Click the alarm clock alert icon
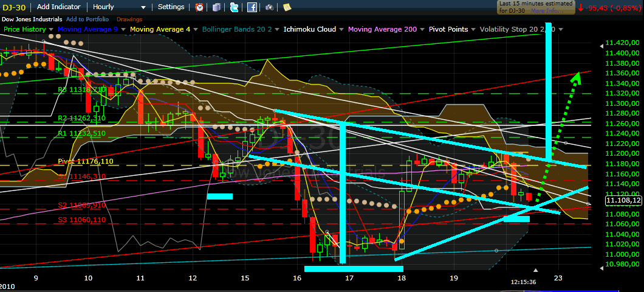This screenshot has height=292, width=644. pyautogui.click(x=199, y=7)
